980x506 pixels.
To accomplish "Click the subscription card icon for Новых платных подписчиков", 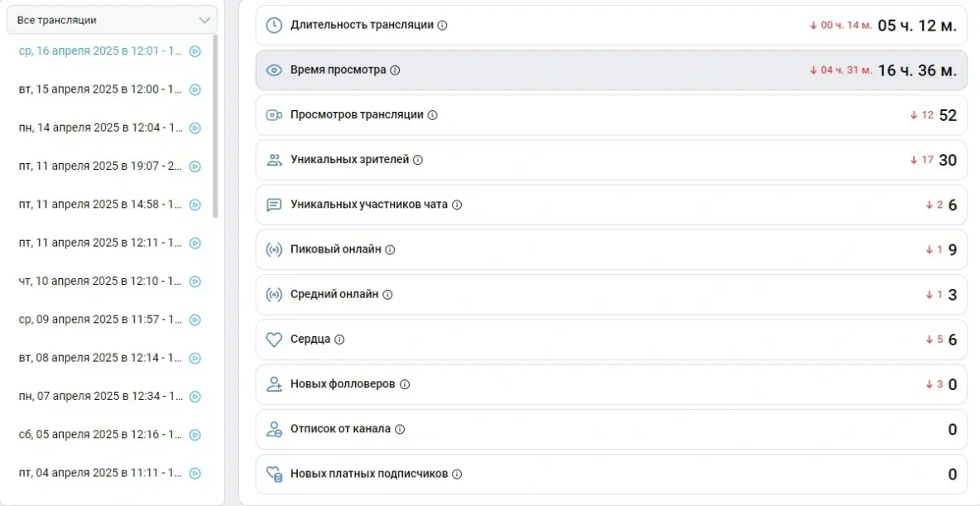I will (x=274, y=474).
